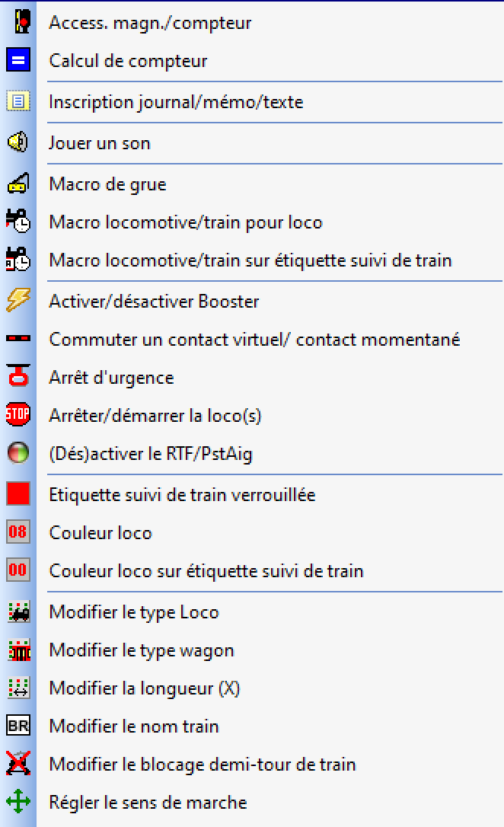The height and width of the screenshot is (827, 504).
Task: Choose "Couleur loco sur étiquette suivi de train"
Action: pyautogui.click(x=206, y=570)
